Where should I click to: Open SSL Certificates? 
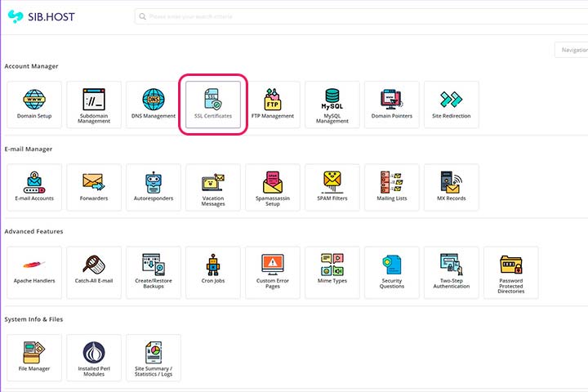click(213, 105)
